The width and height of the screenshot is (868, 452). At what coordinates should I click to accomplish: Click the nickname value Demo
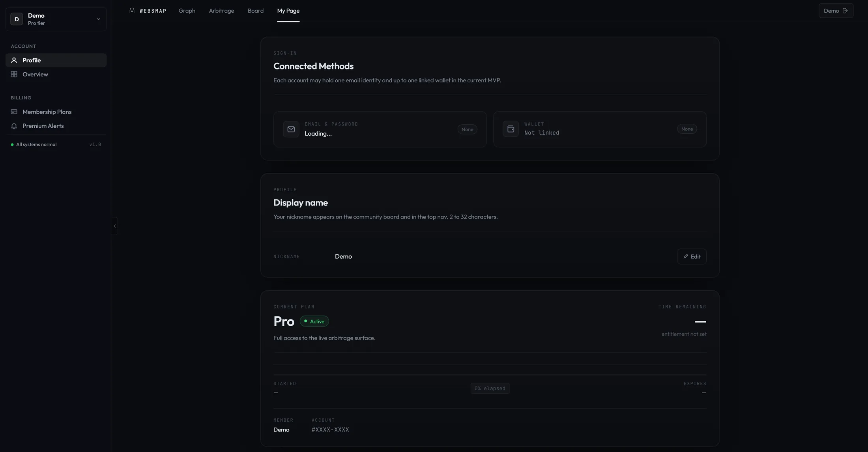(x=343, y=256)
